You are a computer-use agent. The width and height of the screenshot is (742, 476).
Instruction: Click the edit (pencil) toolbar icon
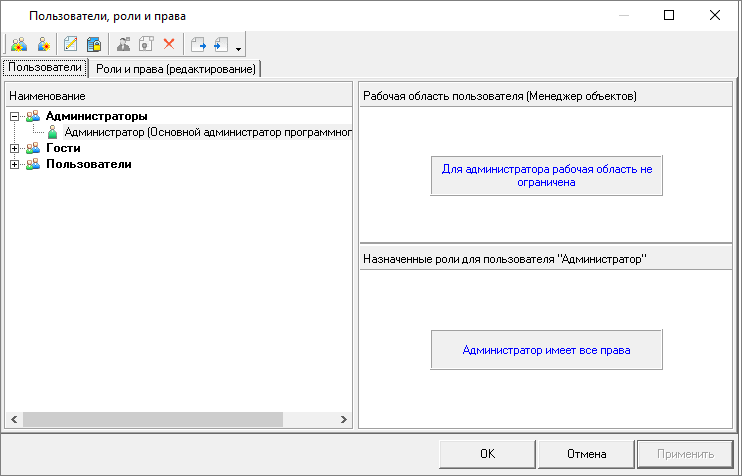pyautogui.click(x=71, y=44)
